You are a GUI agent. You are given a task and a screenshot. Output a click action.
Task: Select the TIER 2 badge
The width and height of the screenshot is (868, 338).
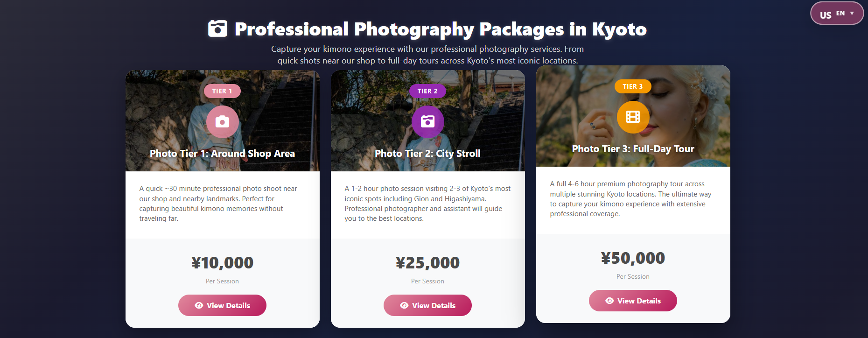[427, 91]
